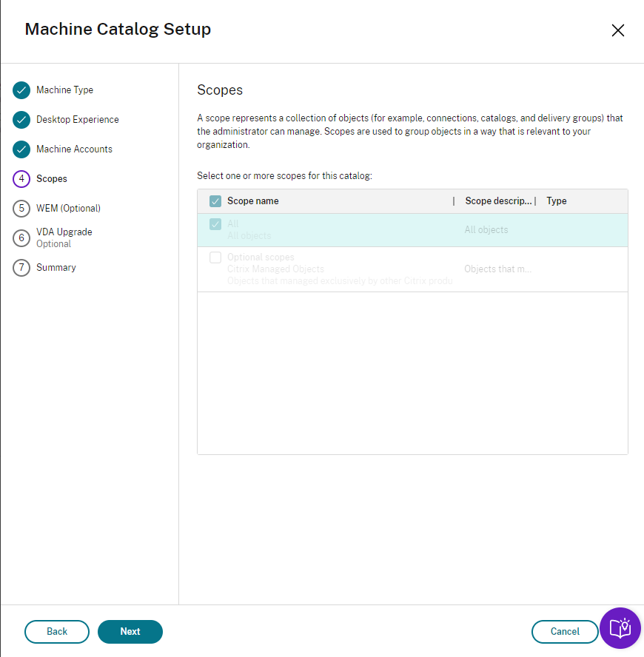Click the Machine Type completed checkmark icon
This screenshot has height=657, width=644.
point(21,90)
